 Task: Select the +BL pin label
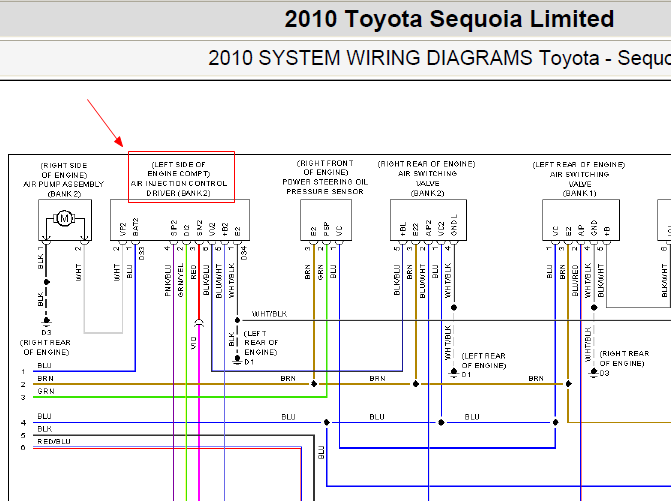(403, 229)
